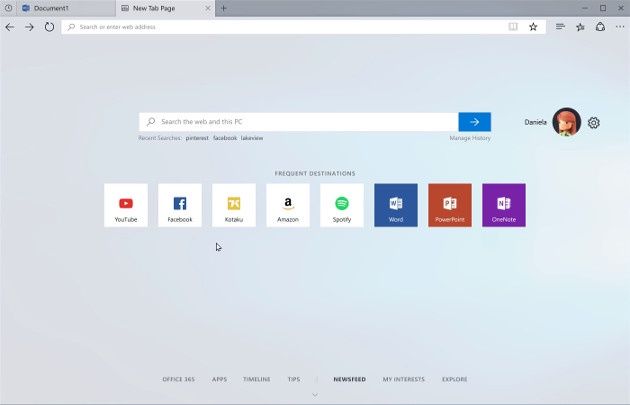630x405 pixels.
Task: Click the recent search facebook
Action: coord(225,138)
